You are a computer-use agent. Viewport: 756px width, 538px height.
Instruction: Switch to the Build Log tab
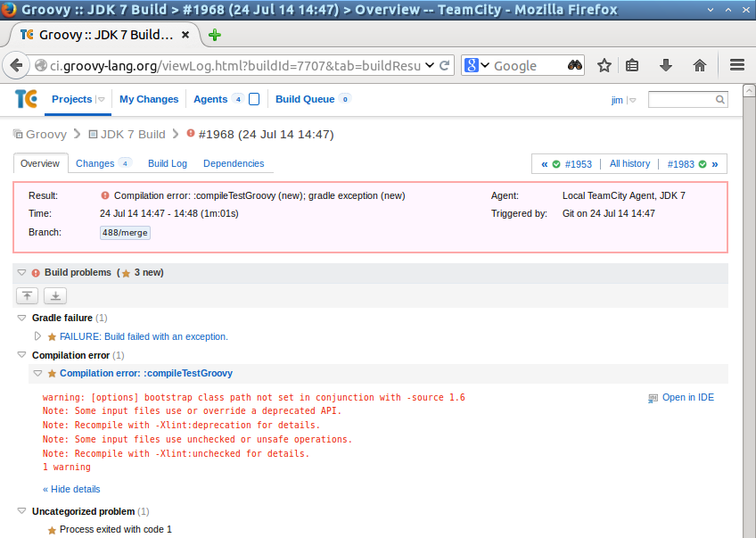pyautogui.click(x=168, y=163)
